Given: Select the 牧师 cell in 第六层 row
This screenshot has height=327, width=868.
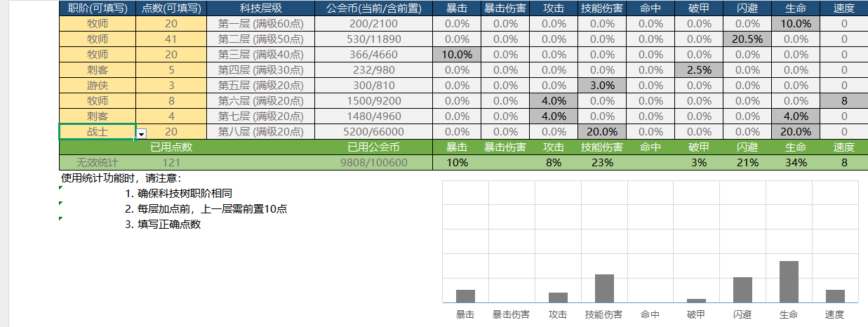Looking at the screenshot, I should (x=98, y=100).
